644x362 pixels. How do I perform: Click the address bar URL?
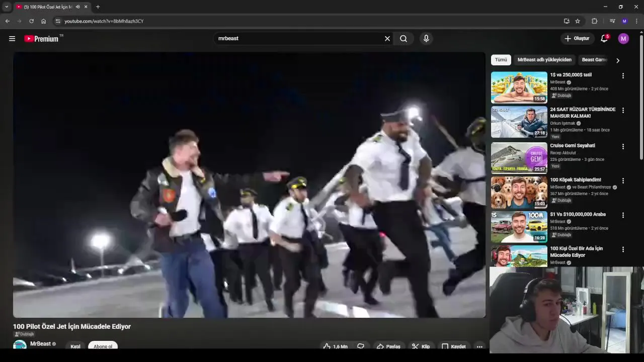pos(104,21)
